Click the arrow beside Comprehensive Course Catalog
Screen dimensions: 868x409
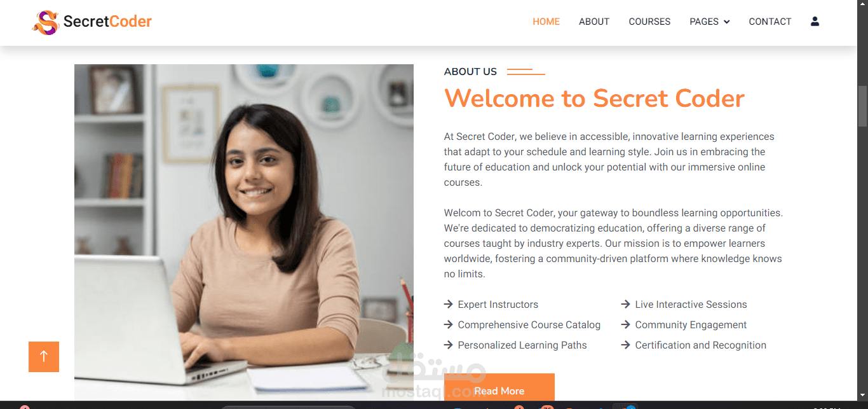(x=449, y=325)
